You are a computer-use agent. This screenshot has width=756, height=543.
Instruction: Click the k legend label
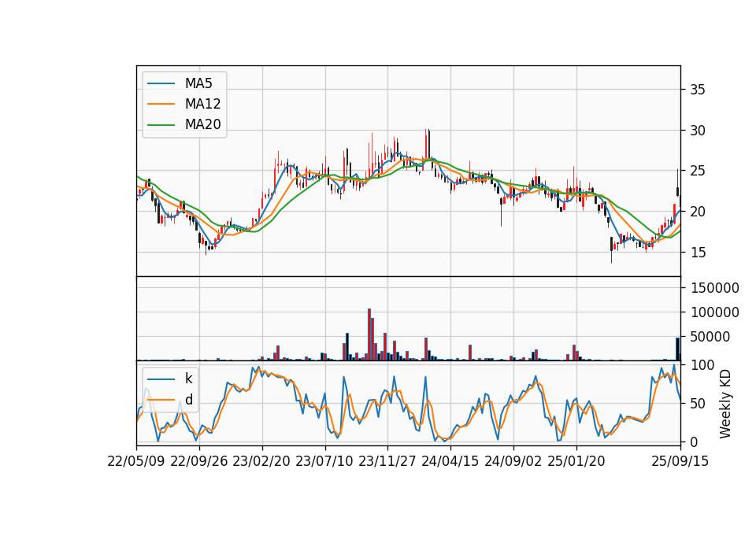click(188, 379)
